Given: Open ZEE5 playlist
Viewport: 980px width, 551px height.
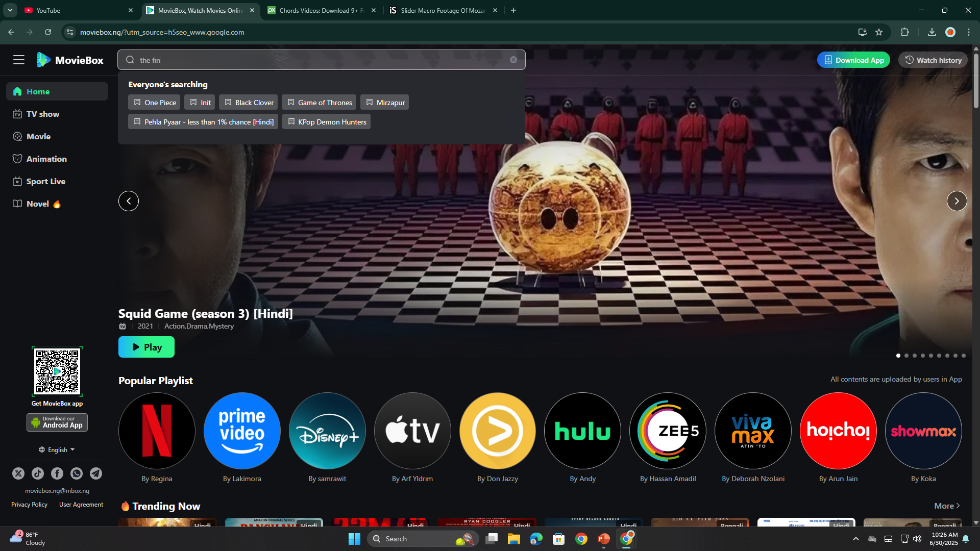Looking at the screenshot, I should click(x=668, y=431).
